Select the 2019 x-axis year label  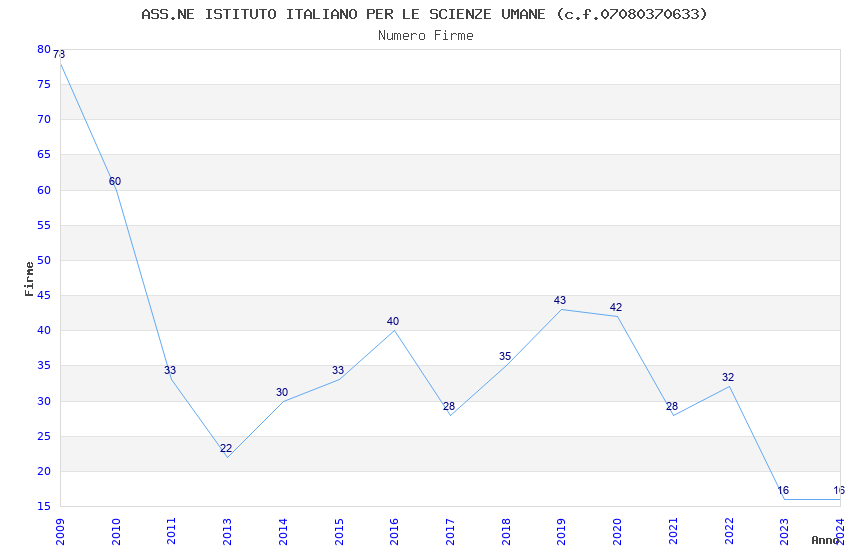(x=562, y=532)
